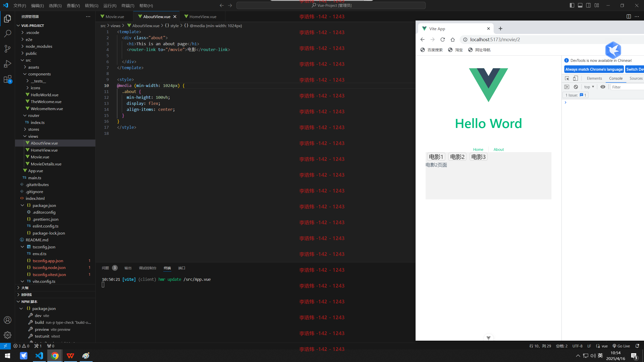644x362 pixels.
Task: Open the Accounts menu icon
Action: 8,320
